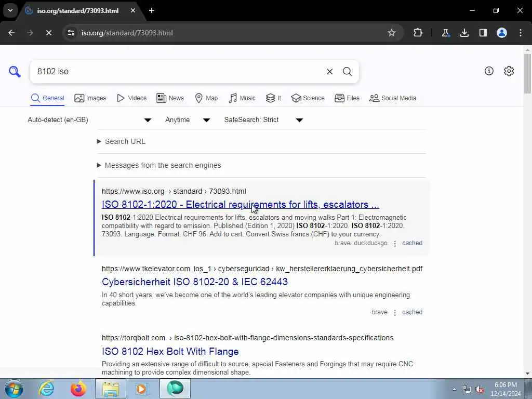The height and width of the screenshot is (399, 532).
Task: Launch Firefox from taskbar
Action: click(78, 389)
